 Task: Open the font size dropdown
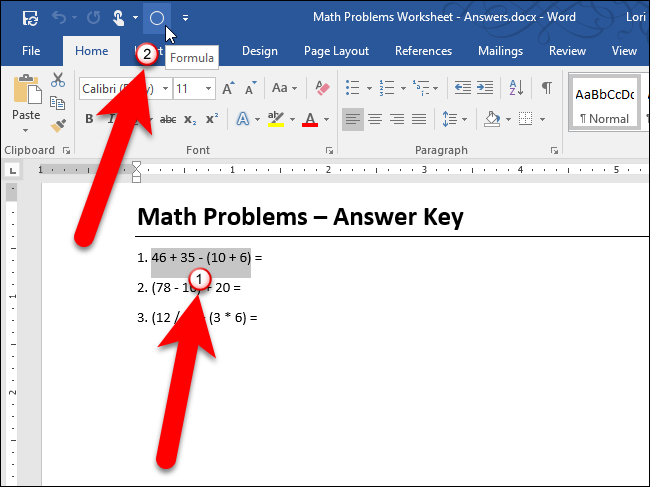tap(209, 89)
